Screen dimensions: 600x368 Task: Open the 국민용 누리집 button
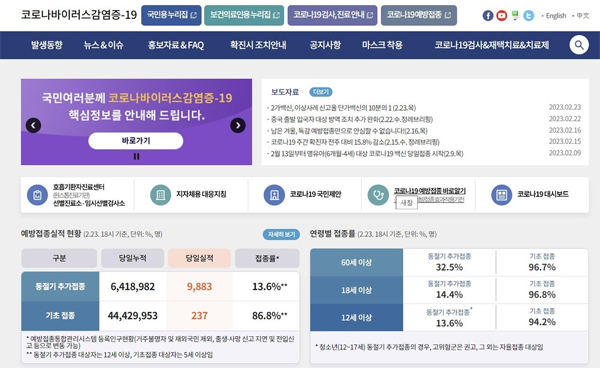click(x=171, y=15)
